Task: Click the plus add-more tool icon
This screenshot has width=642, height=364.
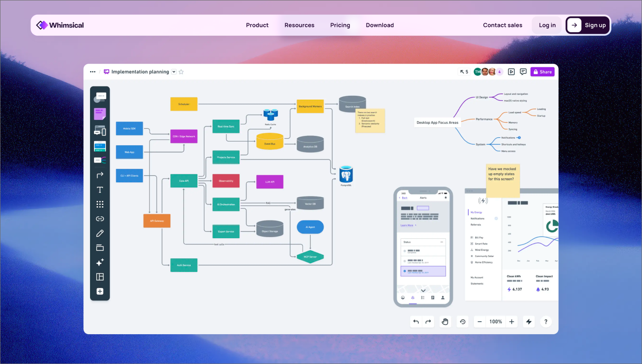Action: [100, 291]
